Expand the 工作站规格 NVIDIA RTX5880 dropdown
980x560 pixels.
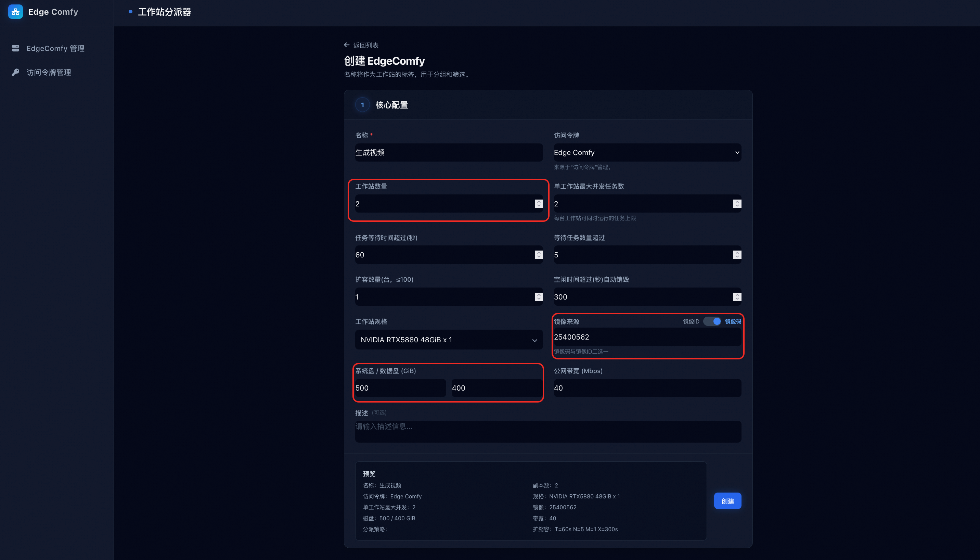[x=449, y=340]
